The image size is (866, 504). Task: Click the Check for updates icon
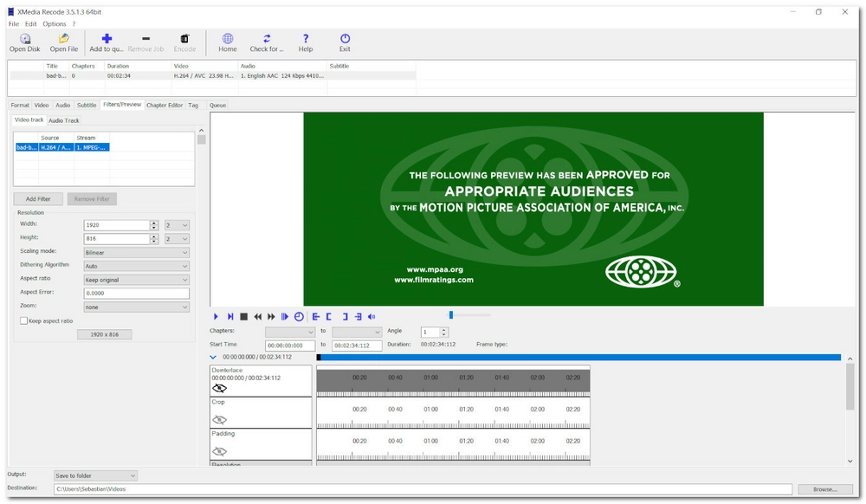click(267, 39)
